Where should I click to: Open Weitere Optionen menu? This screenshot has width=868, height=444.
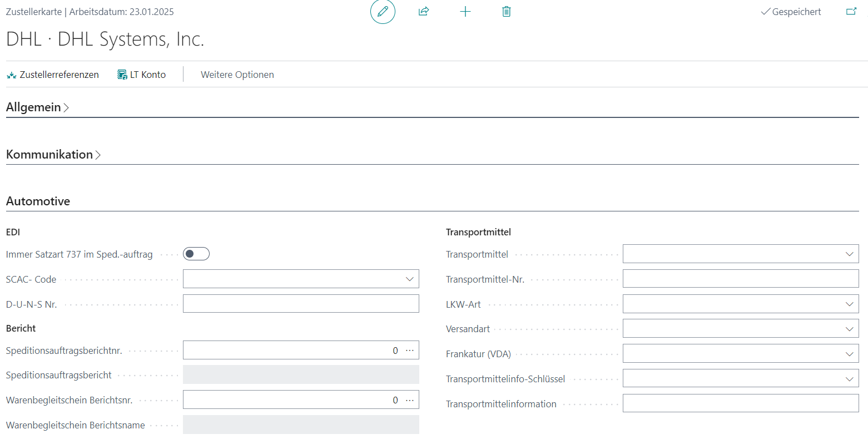[237, 75]
